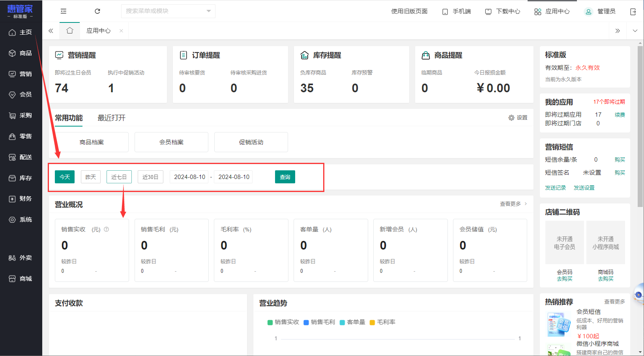
Task: Click the start date field 2024-08-10
Action: coord(189,177)
